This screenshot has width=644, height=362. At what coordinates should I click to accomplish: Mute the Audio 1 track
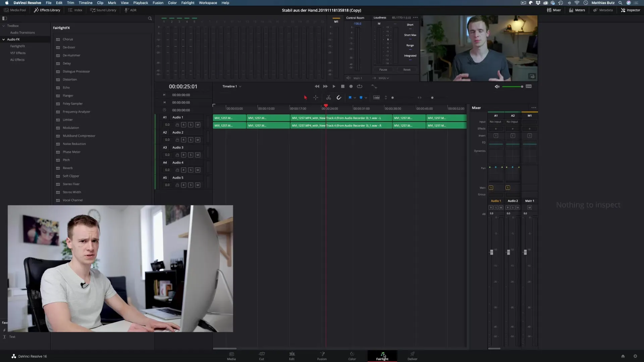click(x=198, y=125)
